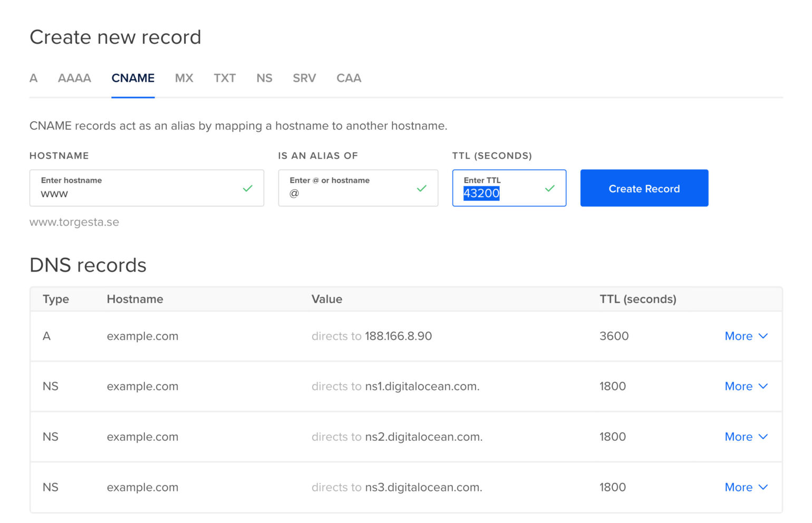Click the green checkmark in alias field
This screenshot has width=812, height=523.
[421, 188]
